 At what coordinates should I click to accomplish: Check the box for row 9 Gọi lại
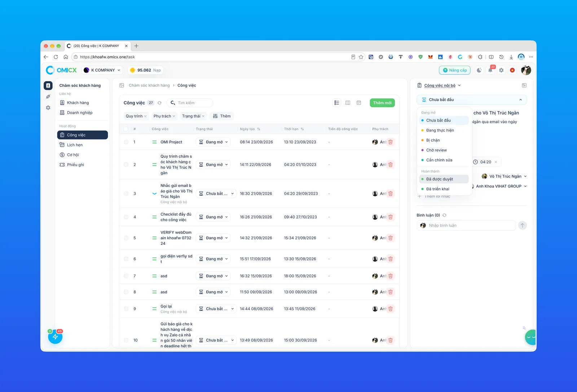pos(126,309)
